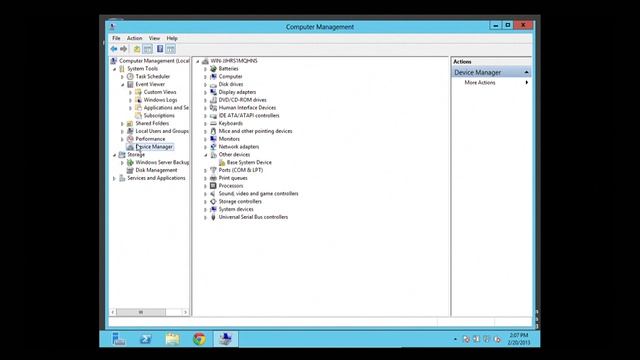Screen dimensions: 640x360
Task: Select Subscriptions tree item
Action: click(x=159, y=116)
